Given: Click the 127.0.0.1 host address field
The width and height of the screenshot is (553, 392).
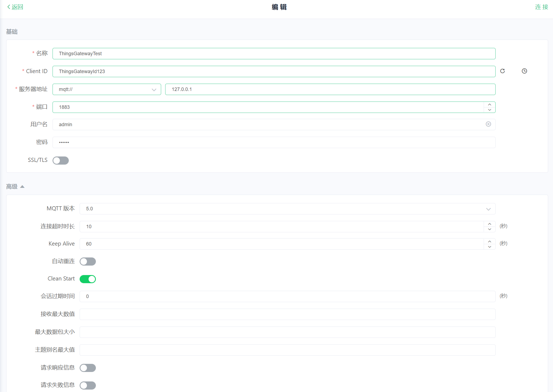Looking at the screenshot, I should (330, 89).
